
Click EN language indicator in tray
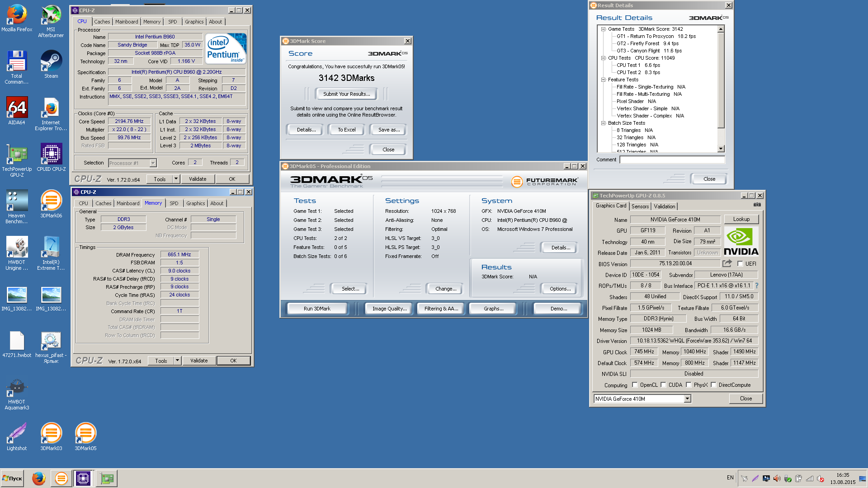[x=730, y=478]
